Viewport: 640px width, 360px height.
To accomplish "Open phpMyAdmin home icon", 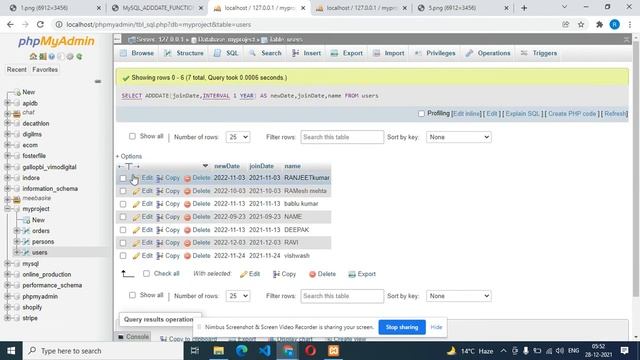I will [x=33, y=56].
